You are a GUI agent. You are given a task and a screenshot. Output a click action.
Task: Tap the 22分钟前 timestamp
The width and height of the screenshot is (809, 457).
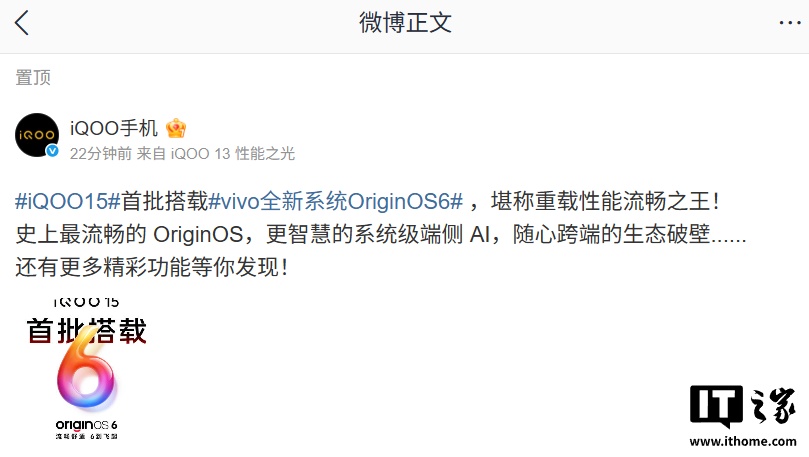(101, 154)
